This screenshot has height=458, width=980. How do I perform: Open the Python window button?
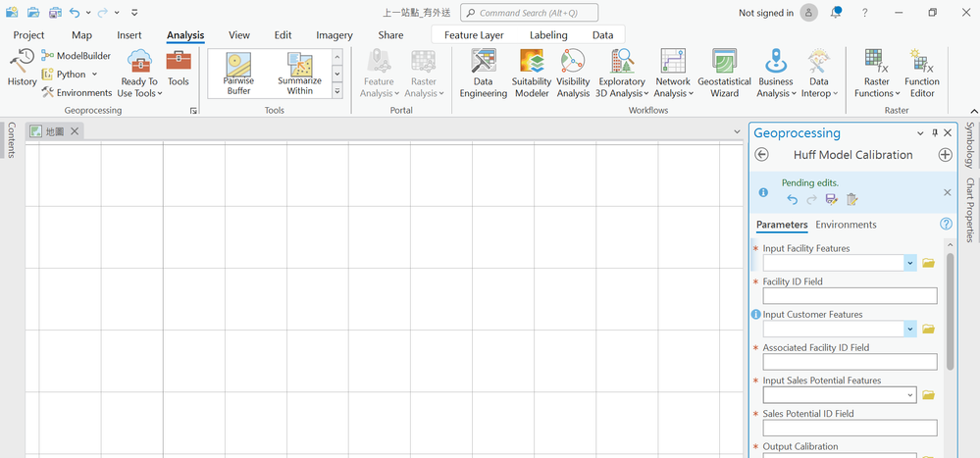tap(65, 75)
